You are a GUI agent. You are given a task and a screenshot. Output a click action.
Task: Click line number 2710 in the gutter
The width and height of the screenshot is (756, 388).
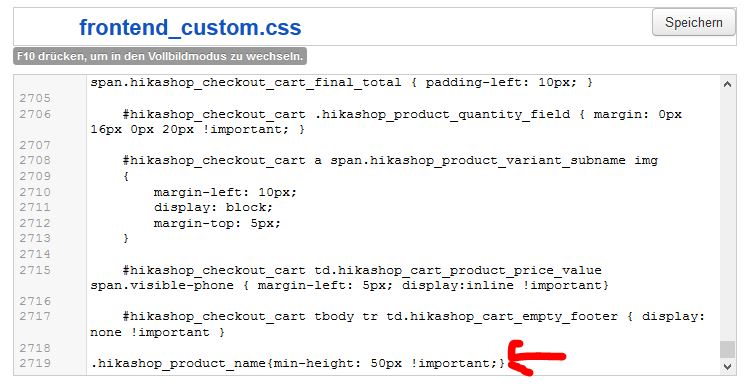[35, 192]
